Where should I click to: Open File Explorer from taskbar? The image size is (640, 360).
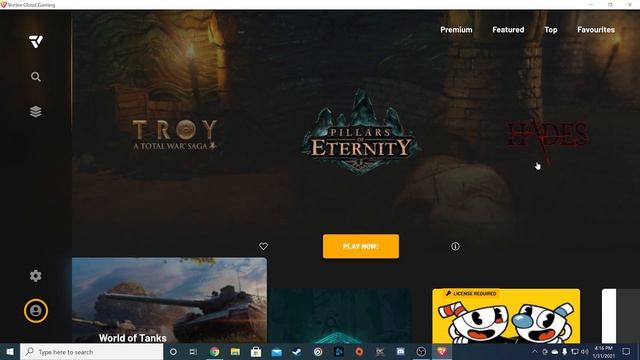[x=235, y=352]
